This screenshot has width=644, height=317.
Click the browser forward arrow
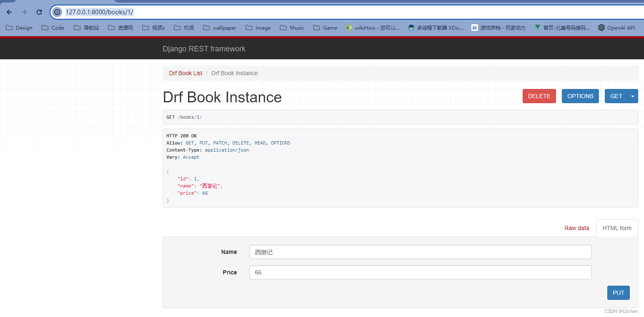pyautogui.click(x=24, y=12)
